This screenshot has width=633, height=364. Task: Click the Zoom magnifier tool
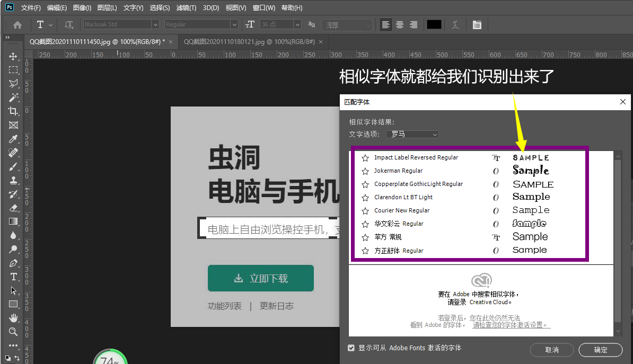(x=13, y=332)
